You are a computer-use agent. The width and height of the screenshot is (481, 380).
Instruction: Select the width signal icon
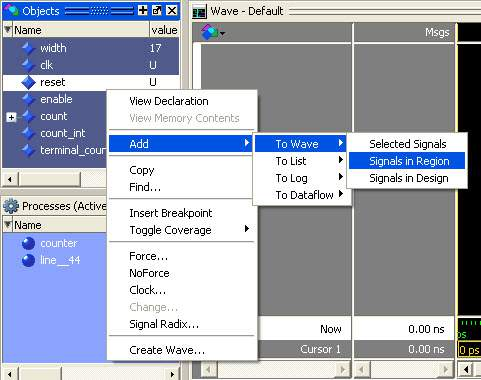tap(29, 48)
